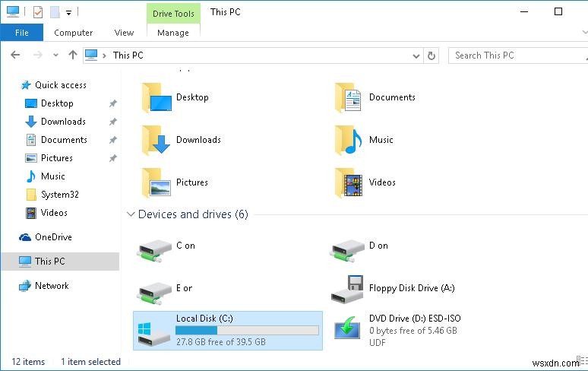
Task: Click the 'Floppy Disk Drive (A:)' label
Action: 412,288
